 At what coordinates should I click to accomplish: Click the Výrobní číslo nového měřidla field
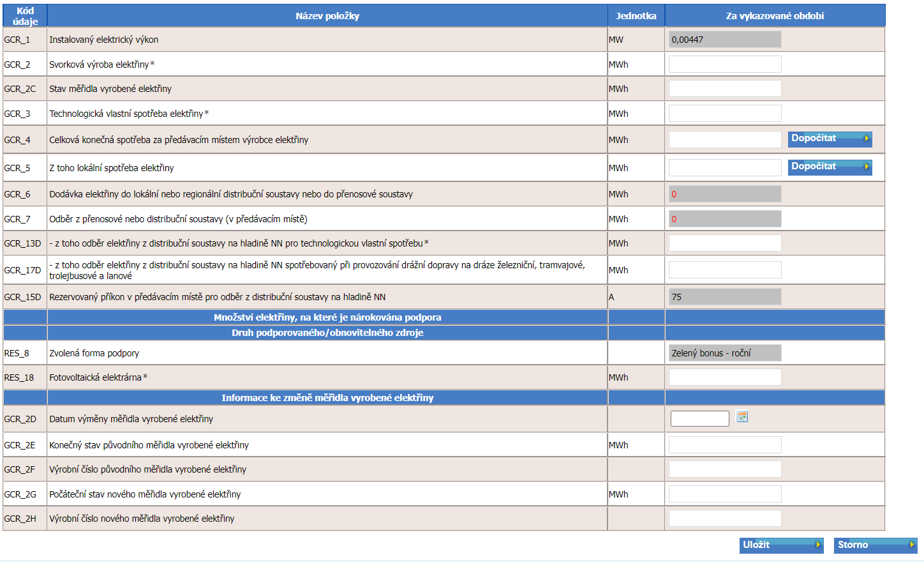click(x=725, y=519)
